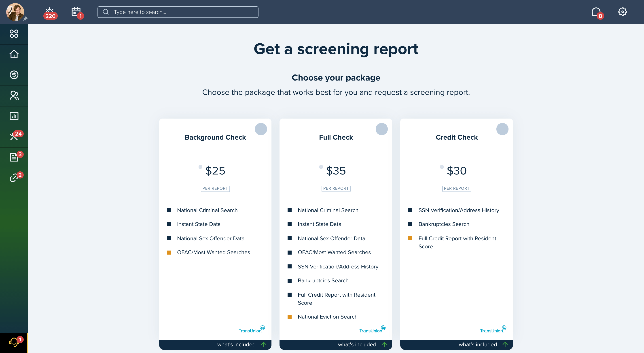Screen dimensions: 644x353
Task: Open the settings gear icon
Action: click(x=622, y=12)
